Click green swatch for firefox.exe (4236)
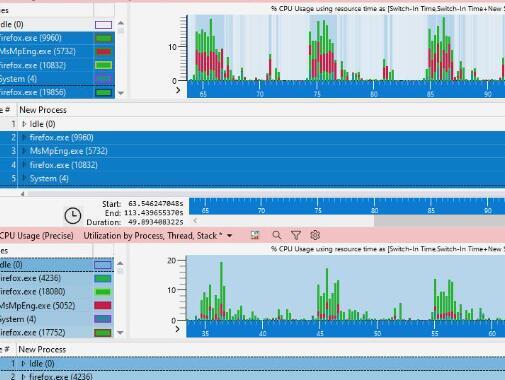This screenshot has height=380, width=505. (103, 278)
